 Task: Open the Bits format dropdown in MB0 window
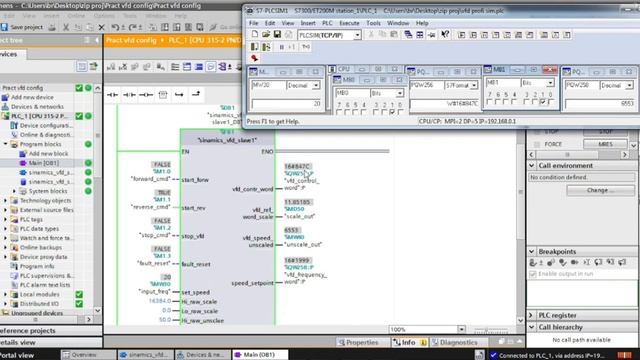tap(400, 93)
